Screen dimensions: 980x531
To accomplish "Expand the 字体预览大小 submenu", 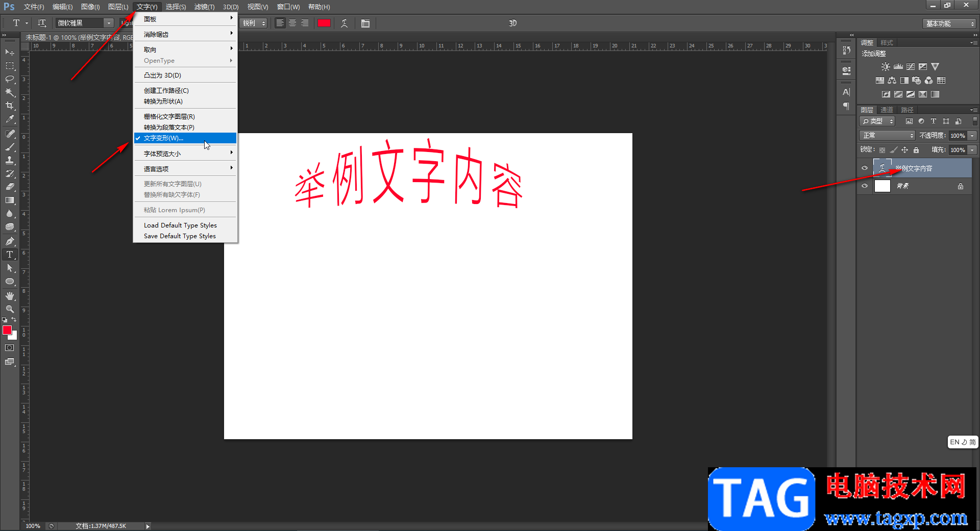I will (185, 154).
